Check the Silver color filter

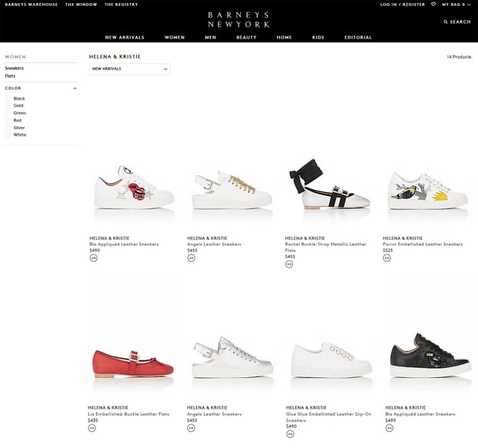pyautogui.click(x=8, y=128)
